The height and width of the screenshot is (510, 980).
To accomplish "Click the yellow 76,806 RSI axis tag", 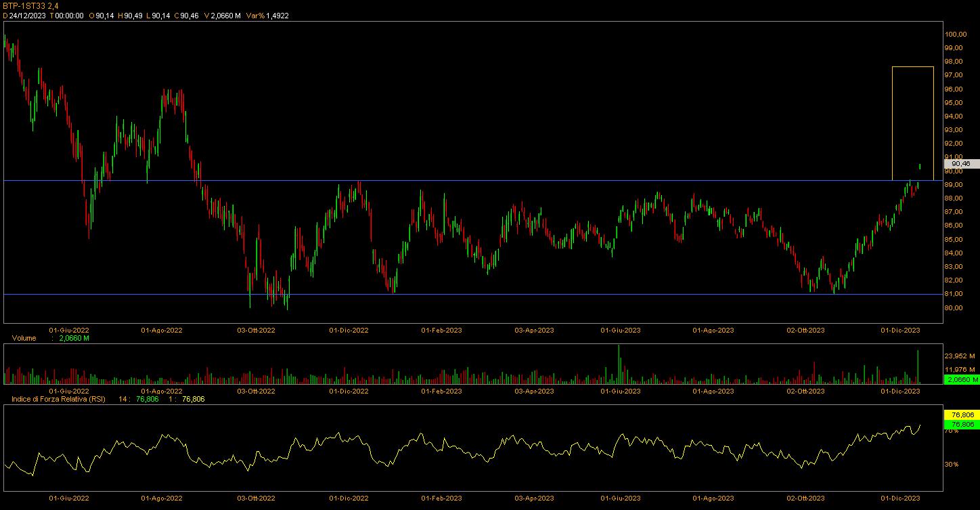I will coord(960,415).
